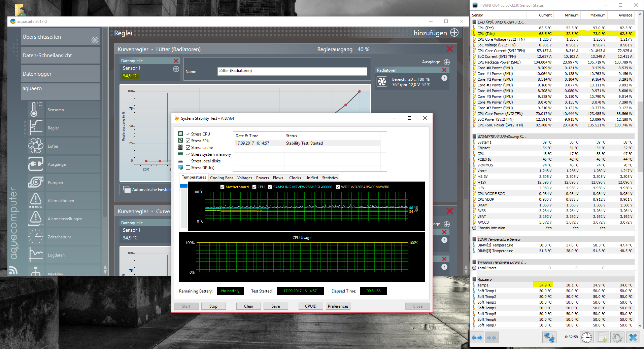644x349 pixels.
Task: Enable the Stress GPU(s) checkbox
Action: pos(188,167)
